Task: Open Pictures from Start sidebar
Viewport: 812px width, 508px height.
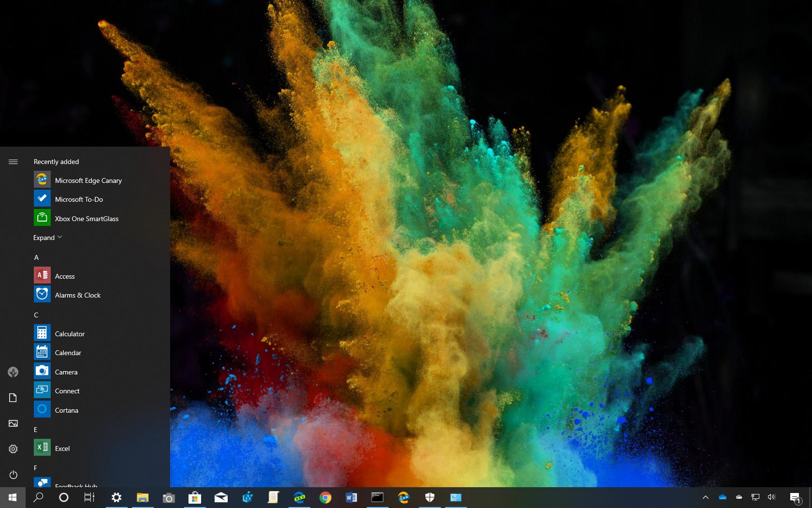Action: tap(13, 423)
